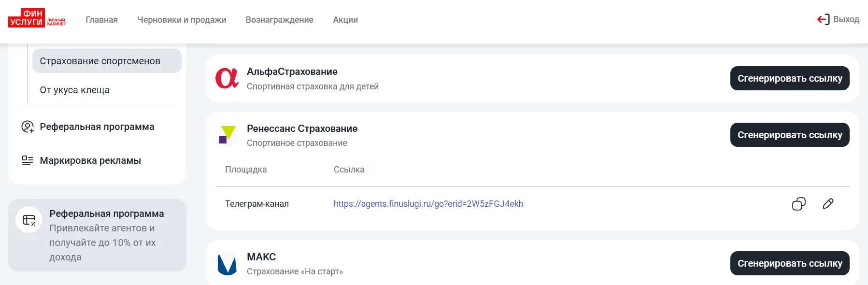
Task: Click the АльфаСтрахование logo
Action: (227, 78)
